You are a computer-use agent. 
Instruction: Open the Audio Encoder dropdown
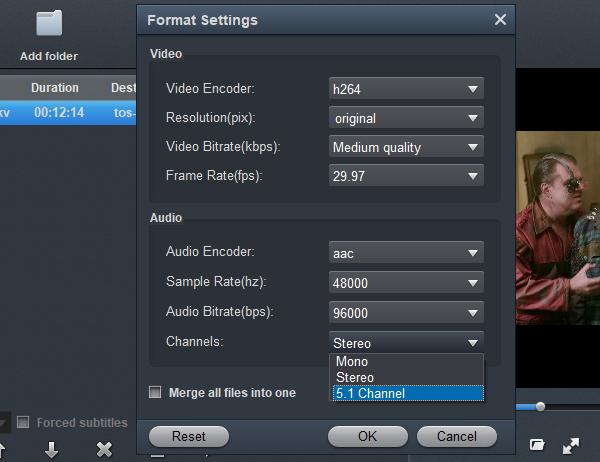point(406,252)
